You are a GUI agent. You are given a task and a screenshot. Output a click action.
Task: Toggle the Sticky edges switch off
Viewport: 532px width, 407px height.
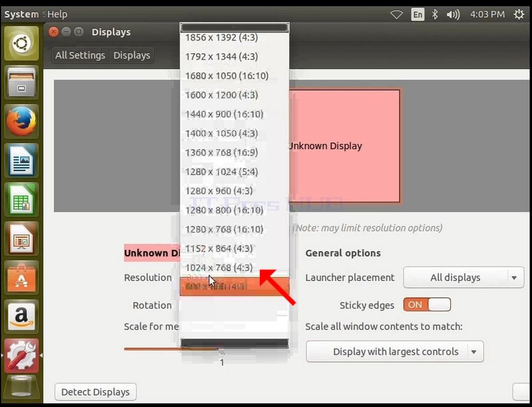pos(427,305)
